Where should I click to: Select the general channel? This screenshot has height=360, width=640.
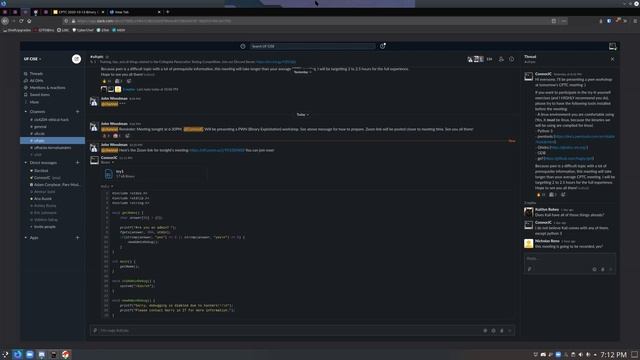tap(40, 127)
